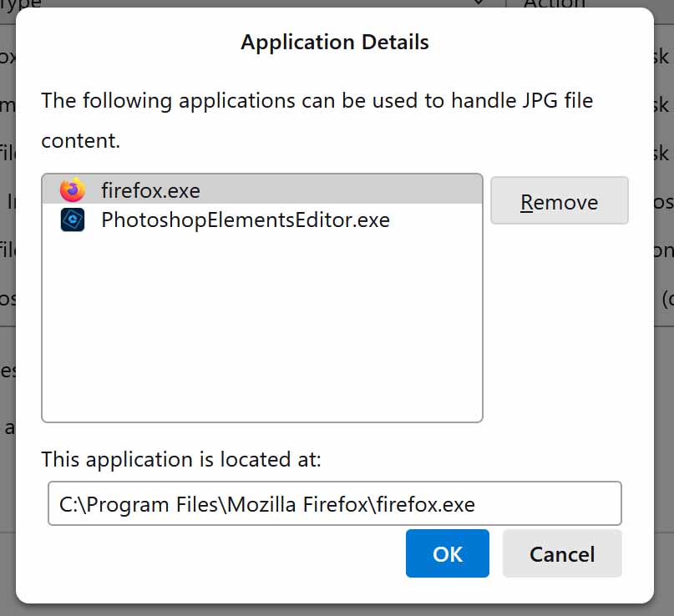Click the Firefox logo icon in list

pos(73,190)
